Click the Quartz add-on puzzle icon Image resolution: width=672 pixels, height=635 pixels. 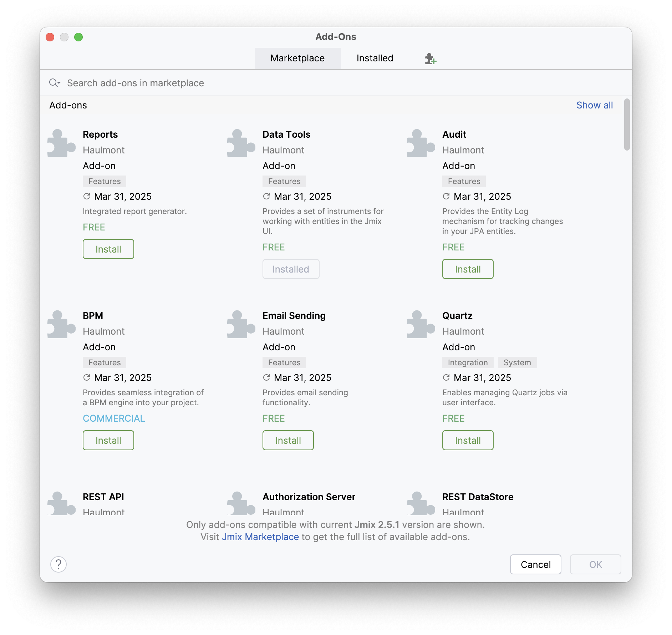tap(421, 324)
